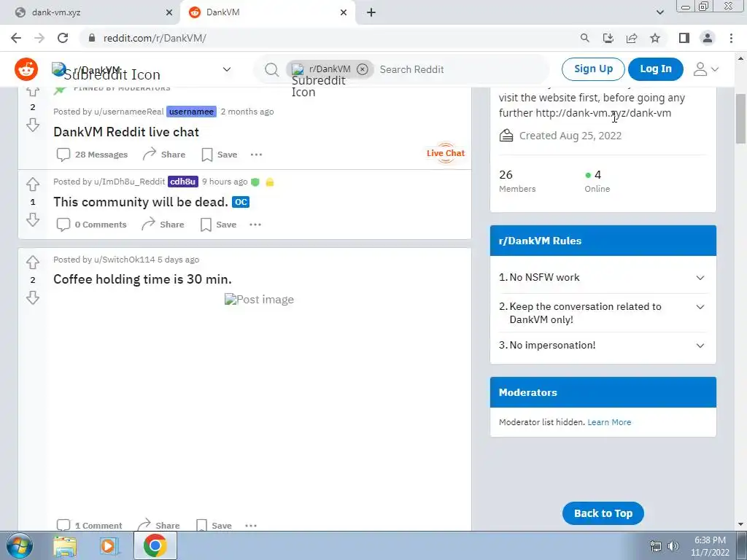Viewport: 747px width, 560px height.
Task: Save the 'DankVM Reddit live chat' post
Action: tap(219, 155)
